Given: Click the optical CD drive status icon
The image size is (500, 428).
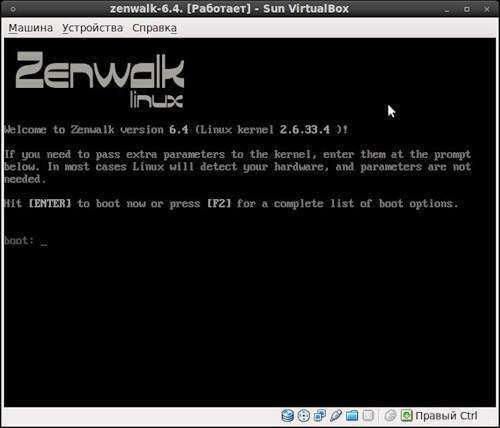Looking at the screenshot, I should click(x=304, y=415).
